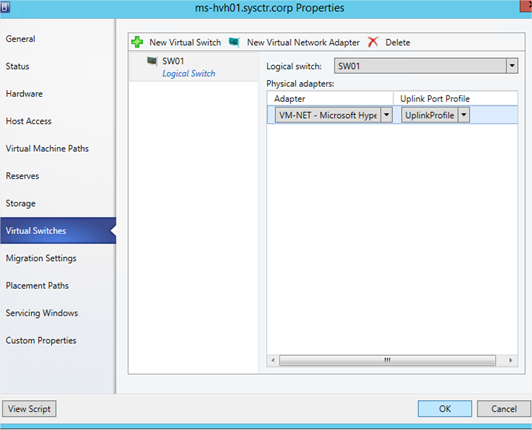
Task: Click the View Script button
Action: [x=29, y=409]
